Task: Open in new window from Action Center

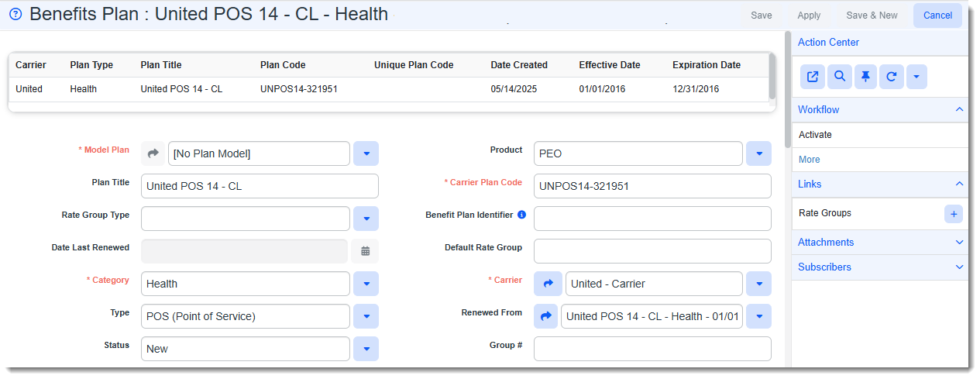Action: point(813,77)
